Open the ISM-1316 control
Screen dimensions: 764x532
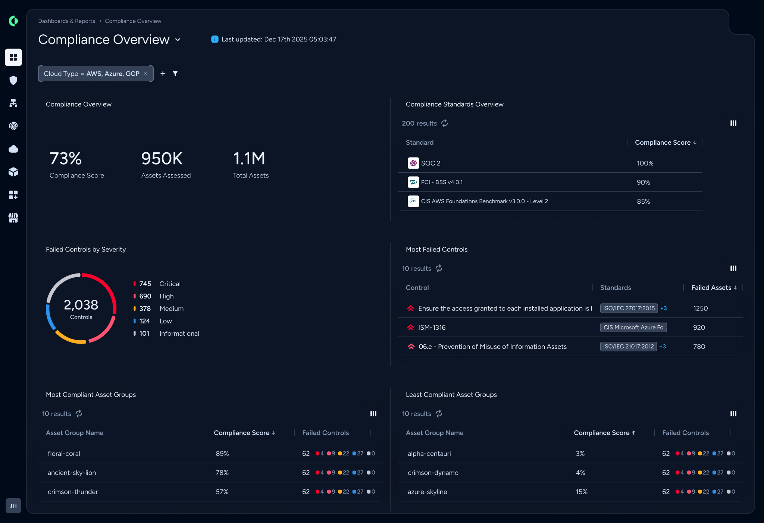coord(432,327)
